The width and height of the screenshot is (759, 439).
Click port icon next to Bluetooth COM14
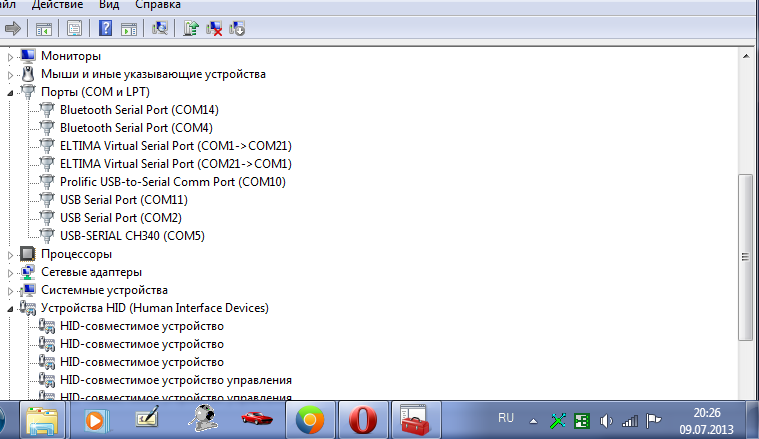(46, 110)
